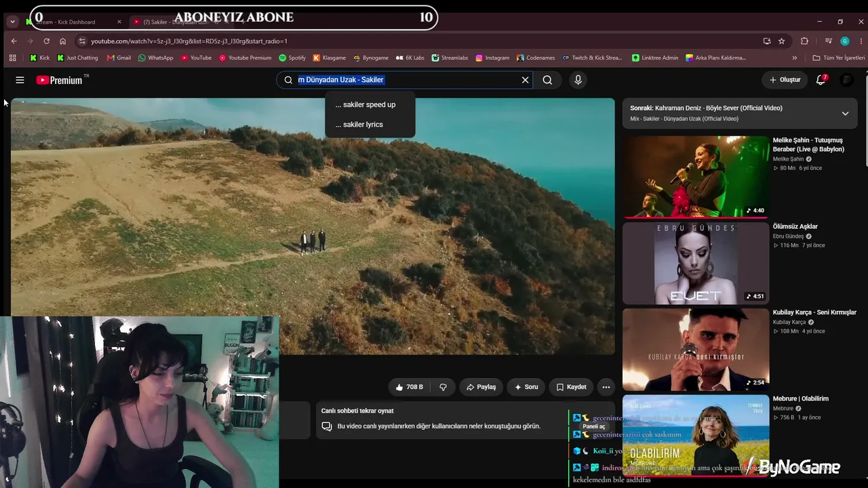Open Kubilay Karça Seni Kırmışlar thumbnail
This screenshot has height=488, width=868.
pos(696,349)
